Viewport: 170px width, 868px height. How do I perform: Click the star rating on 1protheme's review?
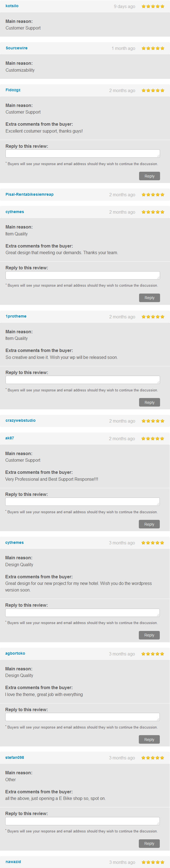pos(153,317)
